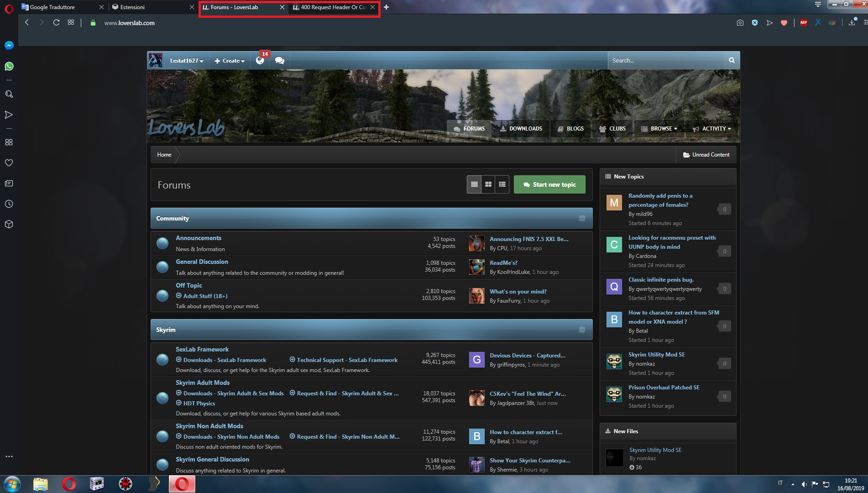Open History clock in the sidebar
This screenshot has width=868, height=493.
click(9, 204)
